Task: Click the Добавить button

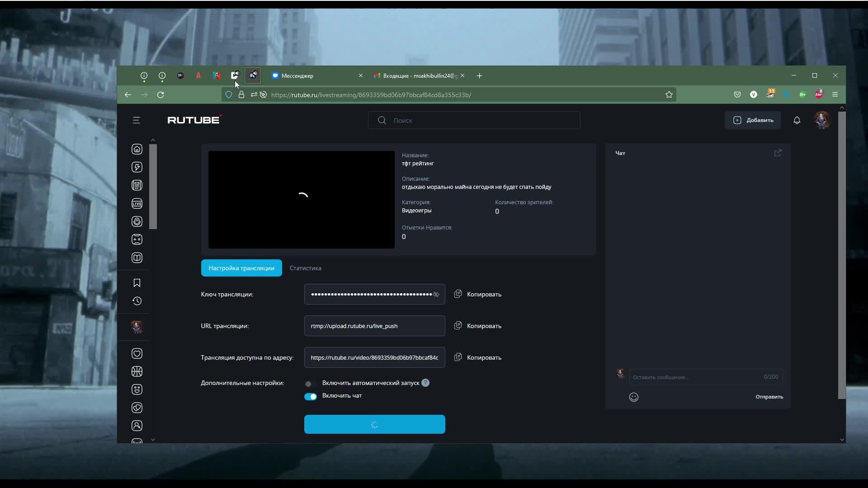Action: 753,120
